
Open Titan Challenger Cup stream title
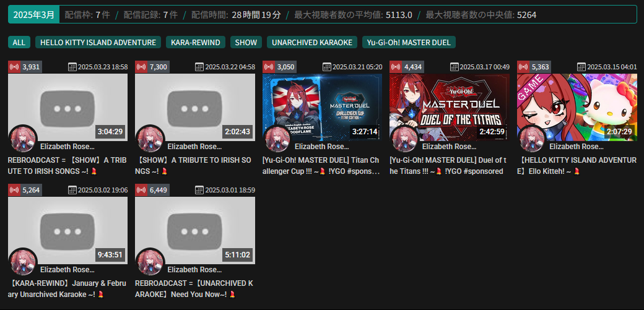321,165
